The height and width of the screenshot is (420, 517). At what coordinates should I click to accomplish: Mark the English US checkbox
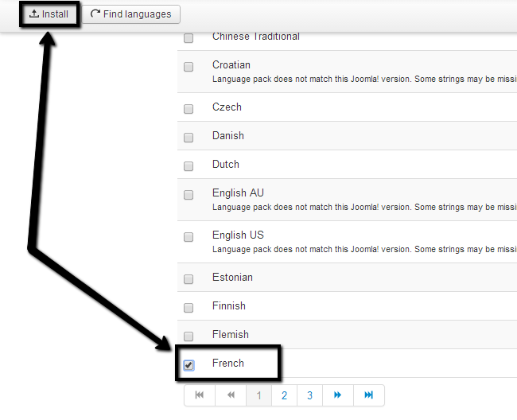(189, 237)
